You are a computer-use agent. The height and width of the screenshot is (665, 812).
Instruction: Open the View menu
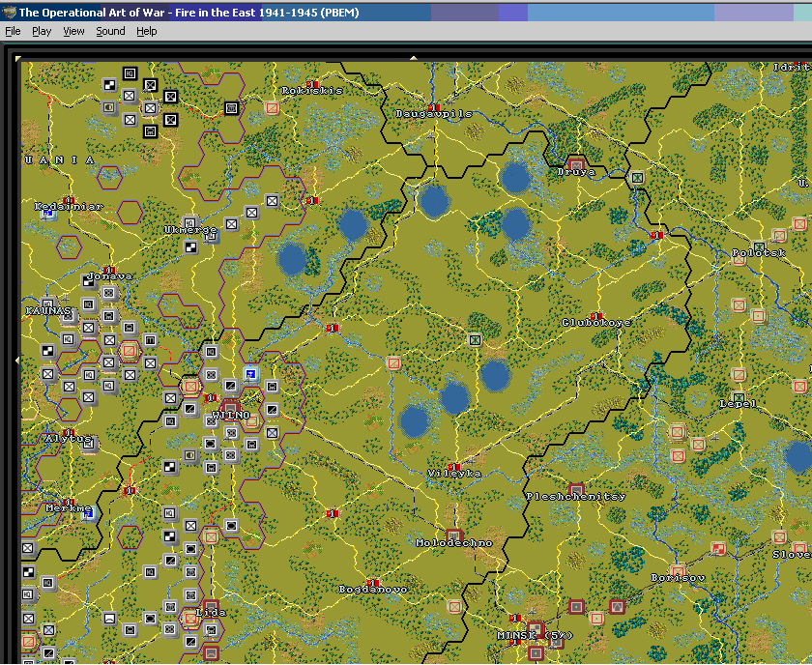click(73, 31)
